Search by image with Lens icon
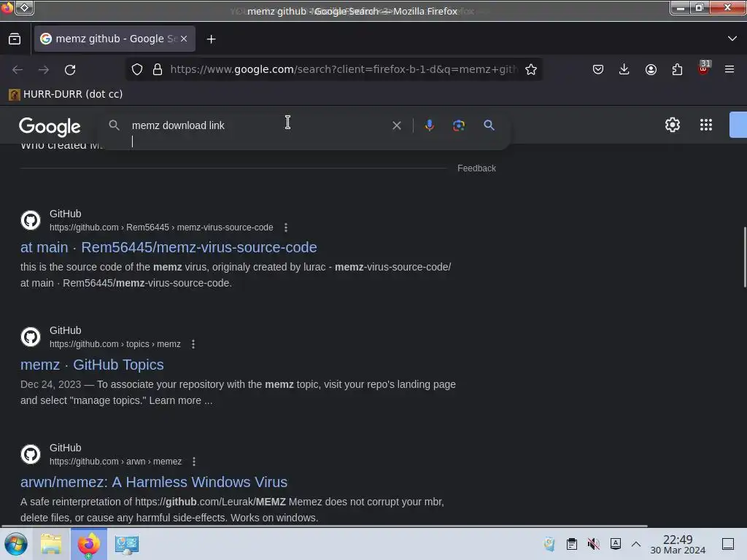Image resolution: width=747 pixels, height=560 pixels. click(458, 125)
